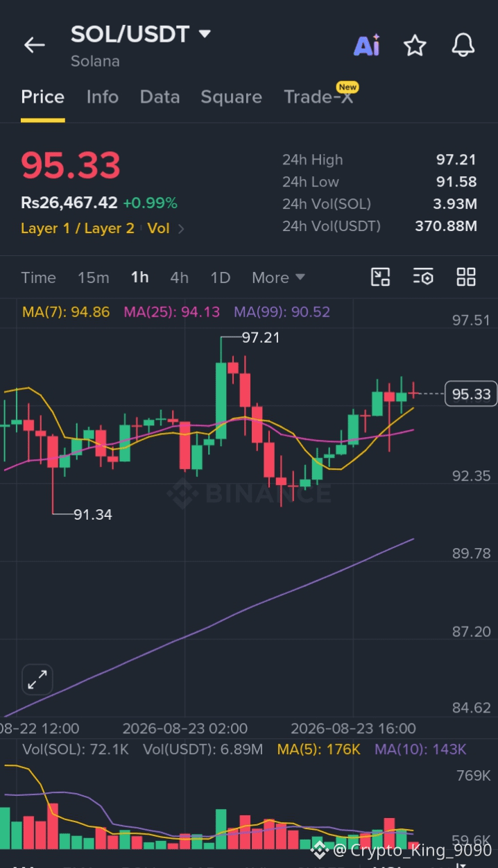Expand the Layer 1 / Layer 2 Vol chevron
Viewport: 498px width, 868px height.
coord(181,228)
